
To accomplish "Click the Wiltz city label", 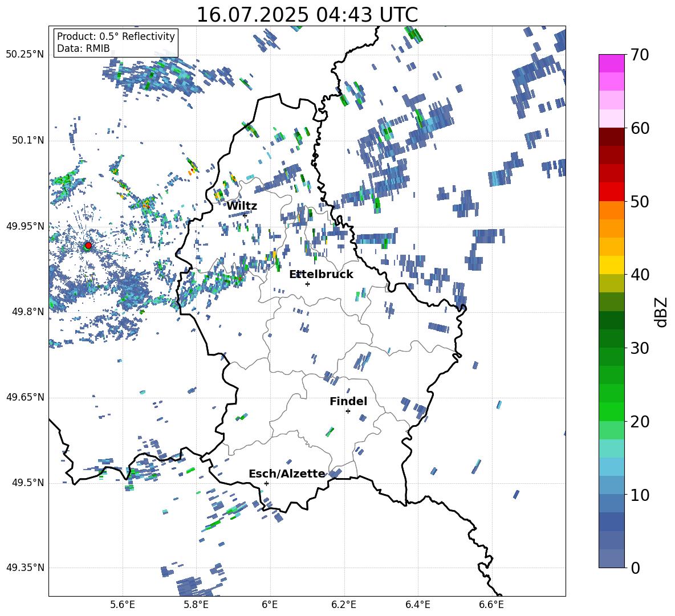I will (x=242, y=206).
